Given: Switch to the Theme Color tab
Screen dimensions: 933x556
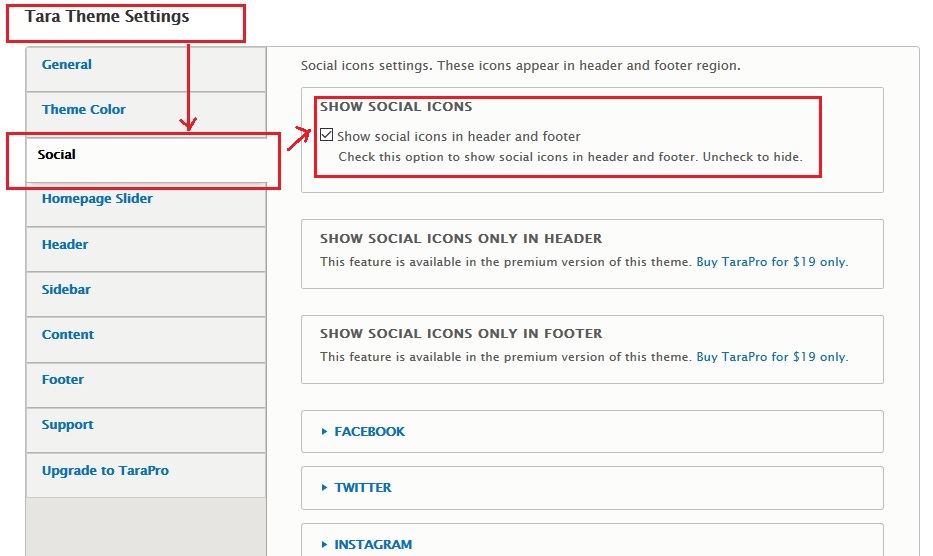Looking at the screenshot, I should [x=84, y=110].
